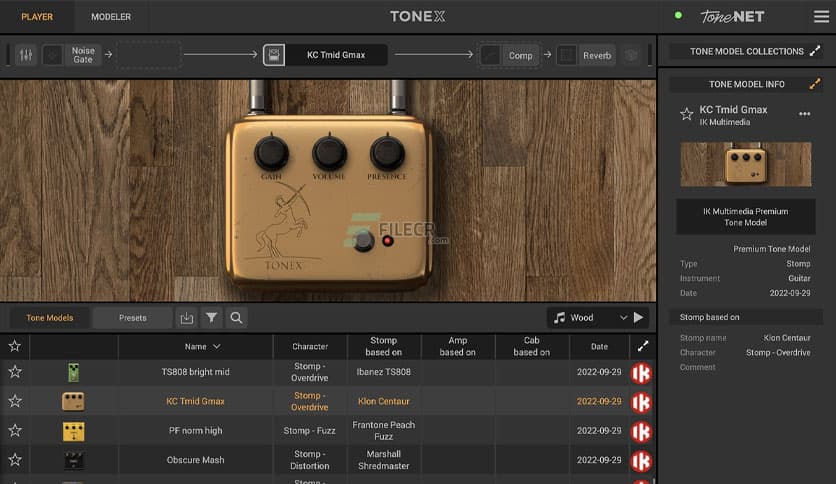Click the cube icon after Reverb
This screenshot has height=484, width=836.
point(631,55)
